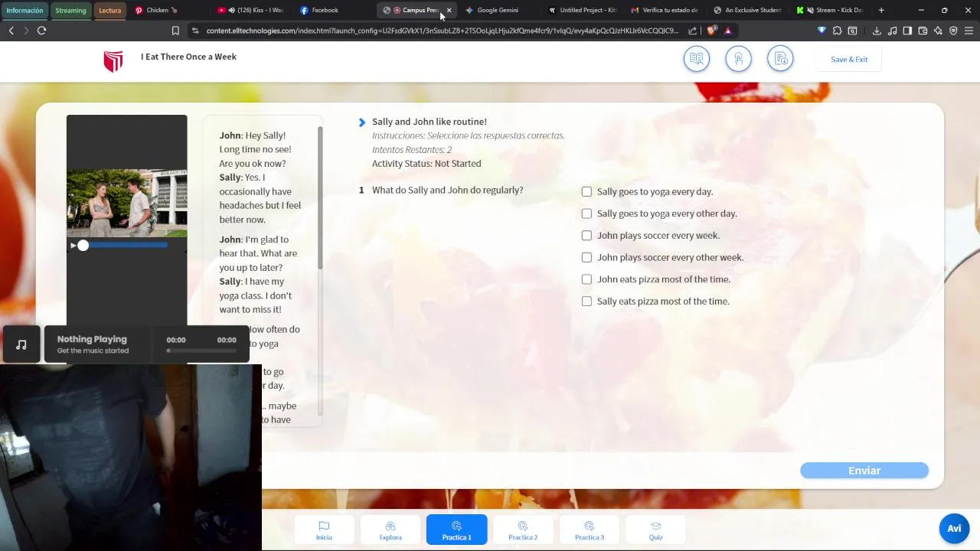Image resolution: width=980 pixels, height=551 pixels.
Task: Submit answers with Enviar button
Action: pyautogui.click(x=864, y=471)
